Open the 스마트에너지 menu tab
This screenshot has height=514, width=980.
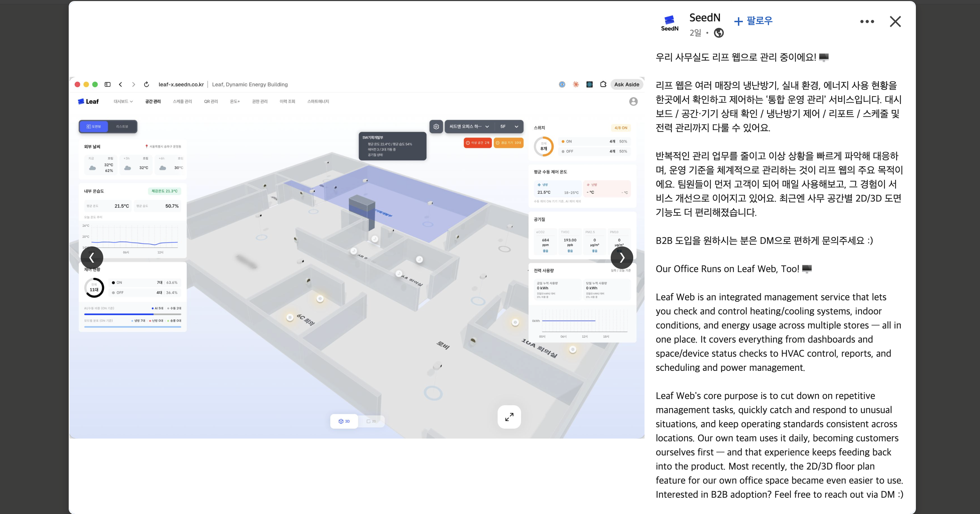click(x=318, y=102)
